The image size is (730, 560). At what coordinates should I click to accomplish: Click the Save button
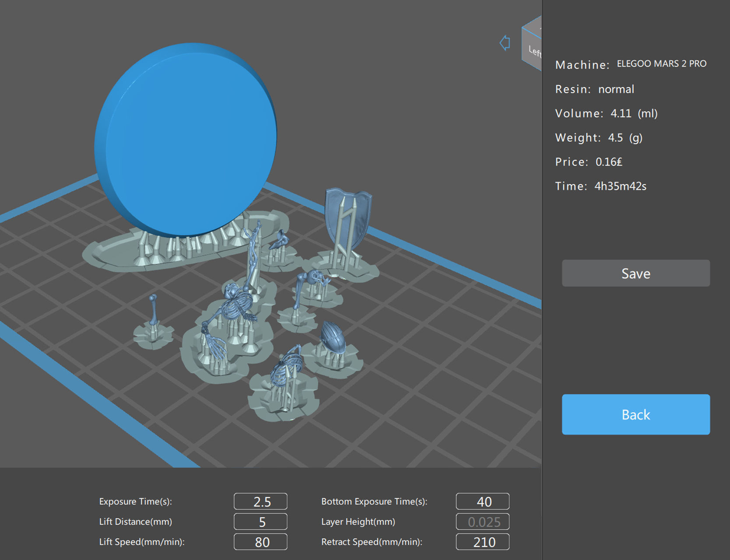point(635,273)
